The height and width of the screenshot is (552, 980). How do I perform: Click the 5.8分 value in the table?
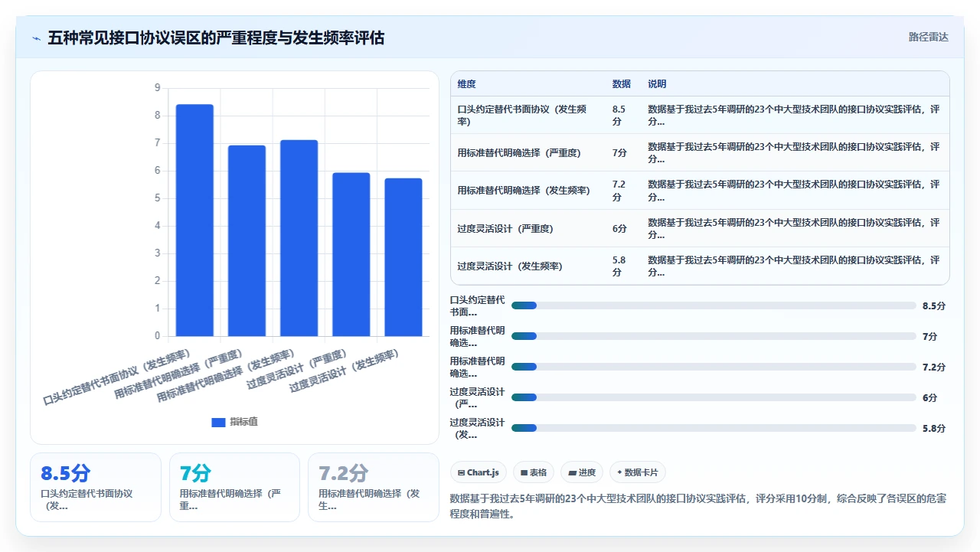(619, 266)
